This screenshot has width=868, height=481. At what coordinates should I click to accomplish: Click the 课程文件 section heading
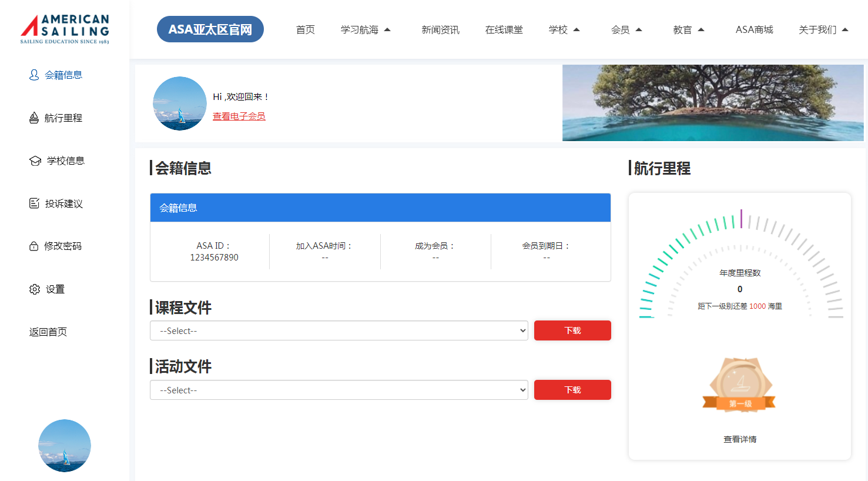[x=183, y=308]
